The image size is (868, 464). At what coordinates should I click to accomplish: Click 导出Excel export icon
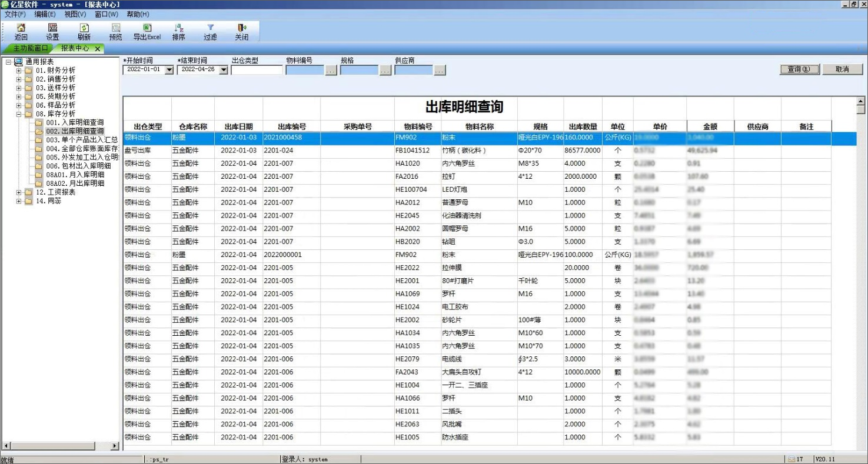click(147, 28)
